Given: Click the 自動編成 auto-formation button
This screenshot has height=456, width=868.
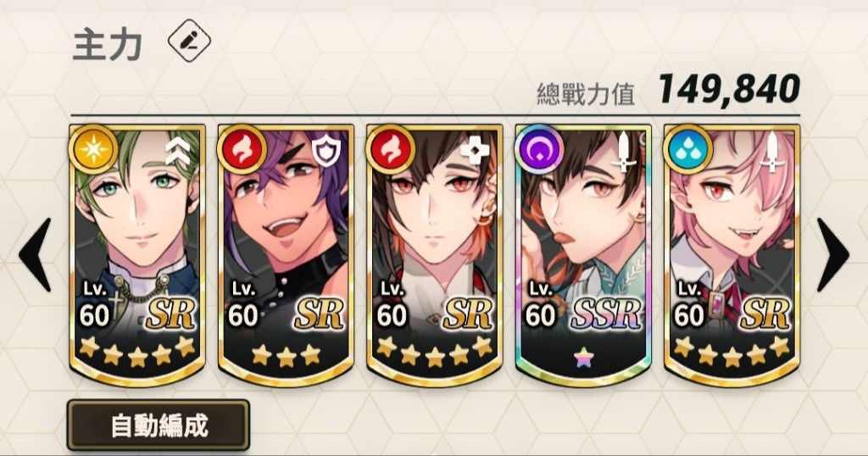Looking at the screenshot, I should coord(159,425).
